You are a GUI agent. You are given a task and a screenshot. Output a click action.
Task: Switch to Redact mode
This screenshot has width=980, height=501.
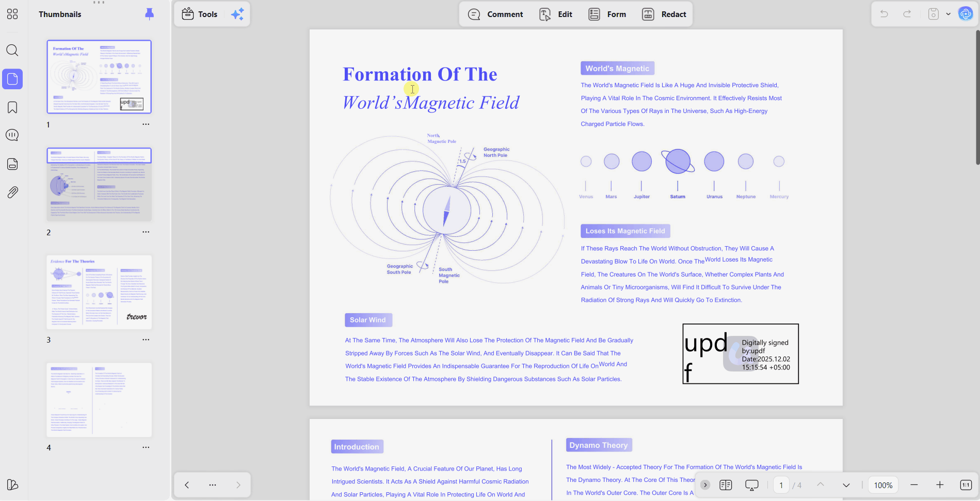point(664,14)
